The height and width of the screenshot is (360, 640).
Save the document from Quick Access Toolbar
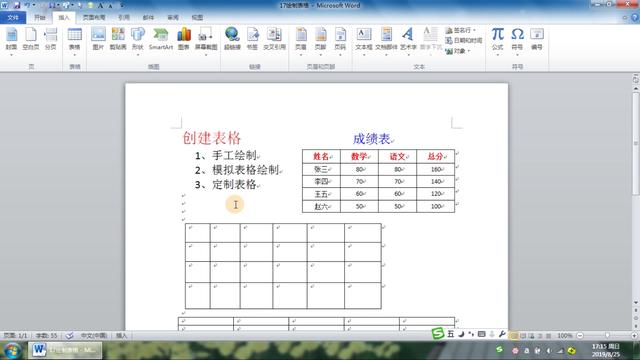(17, 6)
